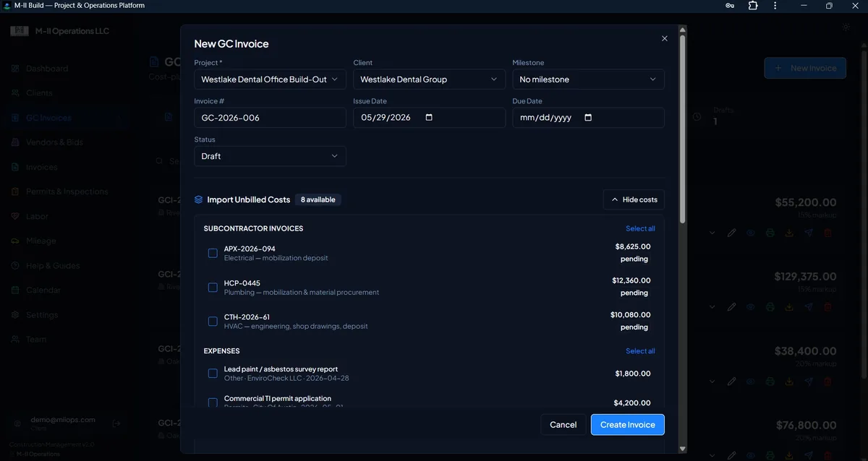Click the dialog's vertical scrollbar thumb

pyautogui.click(x=681, y=130)
